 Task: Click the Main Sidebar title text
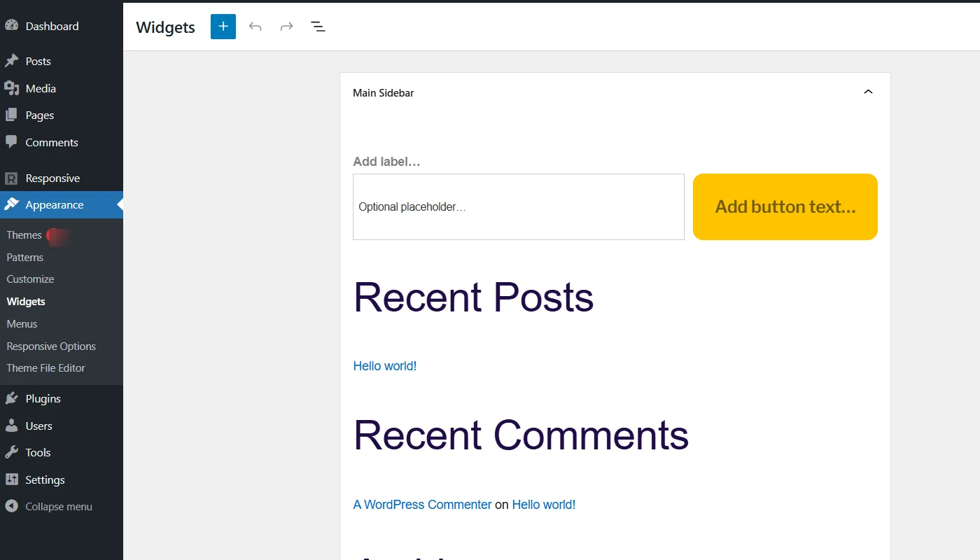click(x=384, y=92)
